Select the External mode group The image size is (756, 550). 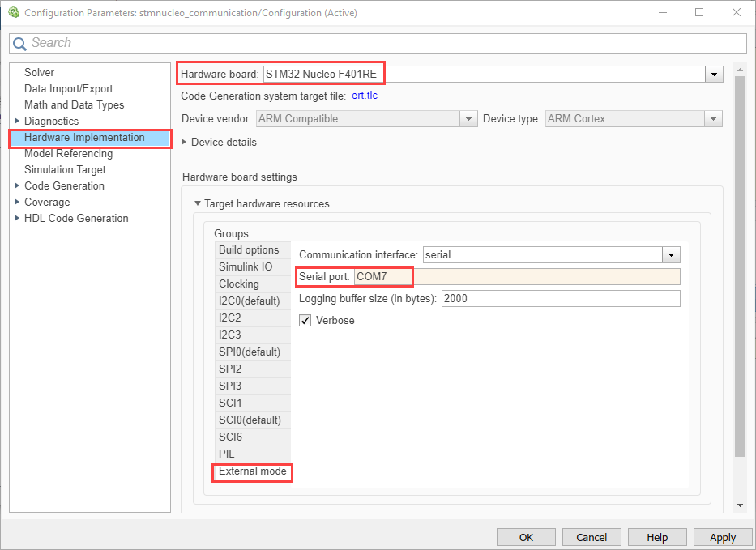click(252, 471)
